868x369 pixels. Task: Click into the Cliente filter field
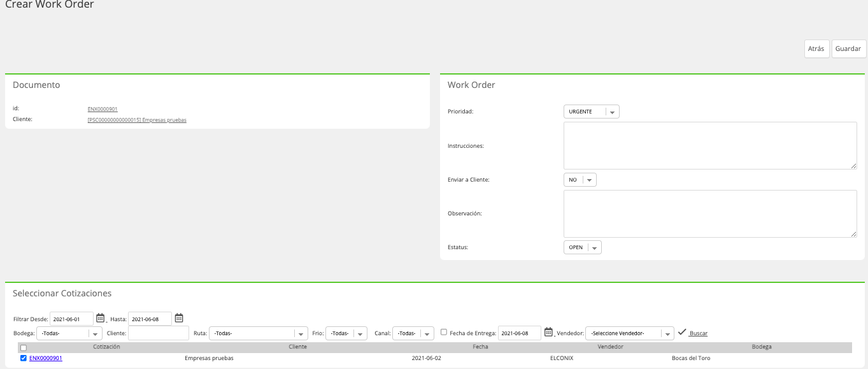159,333
